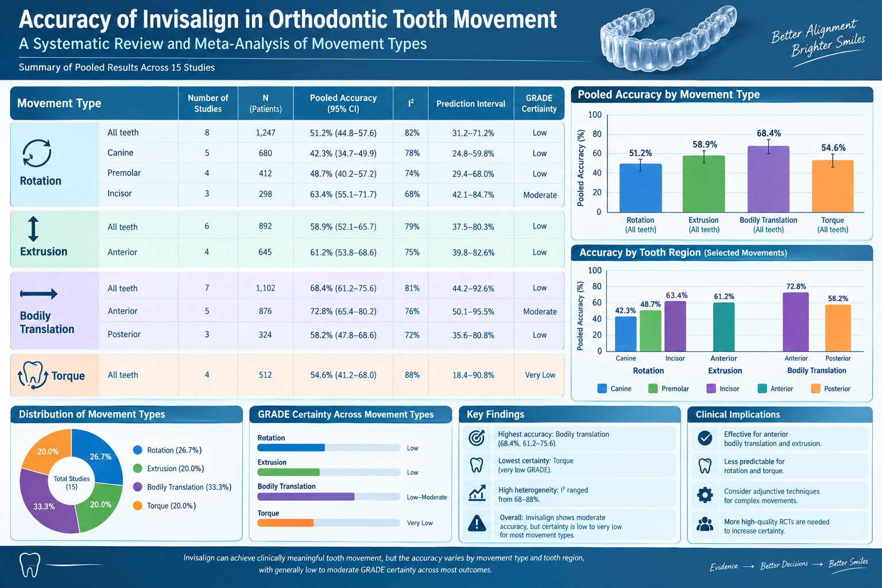Click the Rotation (26.7%) pie legend dot
Viewport: 882px width, 588px height.
coord(137,450)
